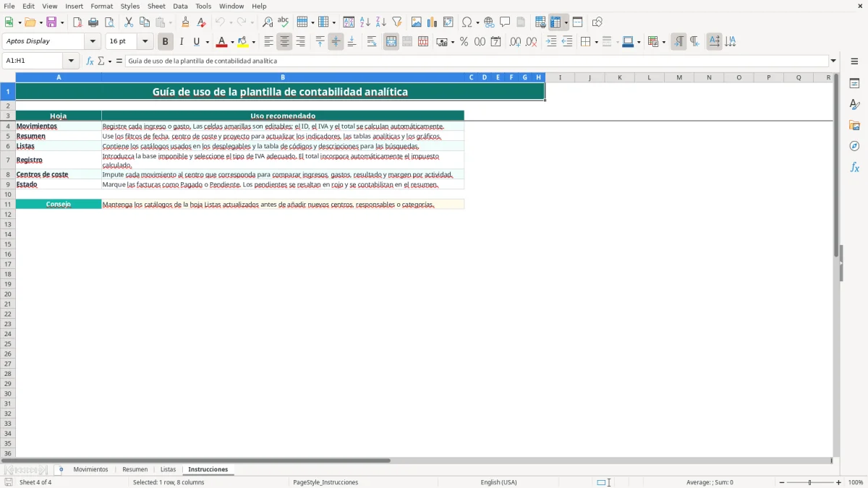Viewport: 868px width, 488px height.
Task: Open the Sheet menu
Action: pyautogui.click(x=156, y=6)
